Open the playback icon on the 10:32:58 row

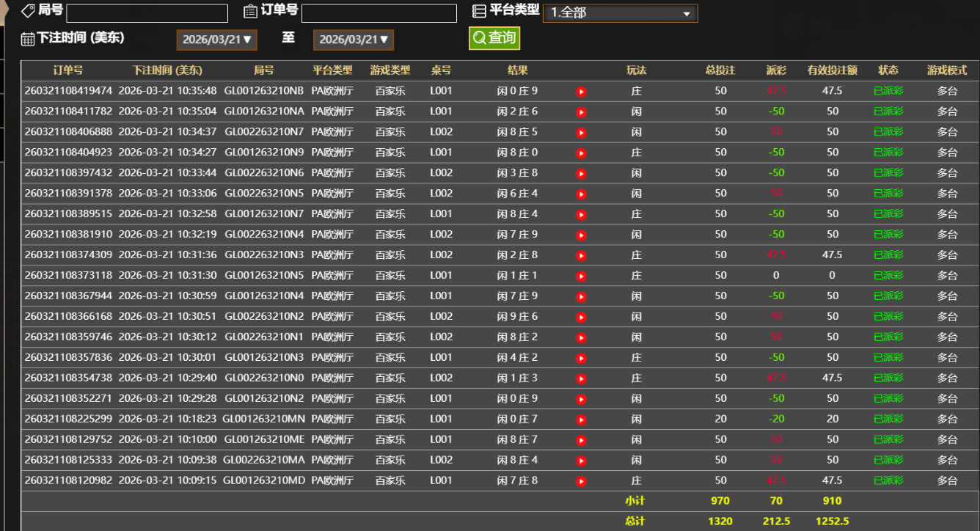pyautogui.click(x=580, y=213)
